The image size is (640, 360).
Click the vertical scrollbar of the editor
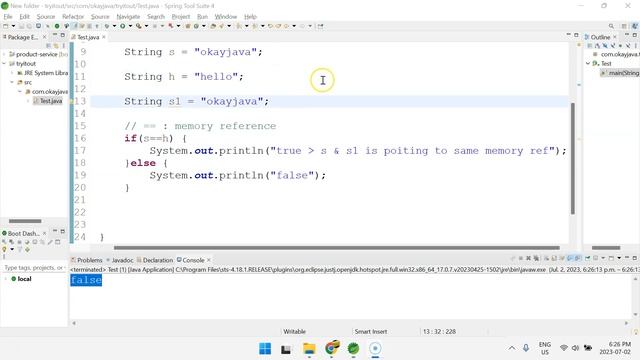[573, 158]
